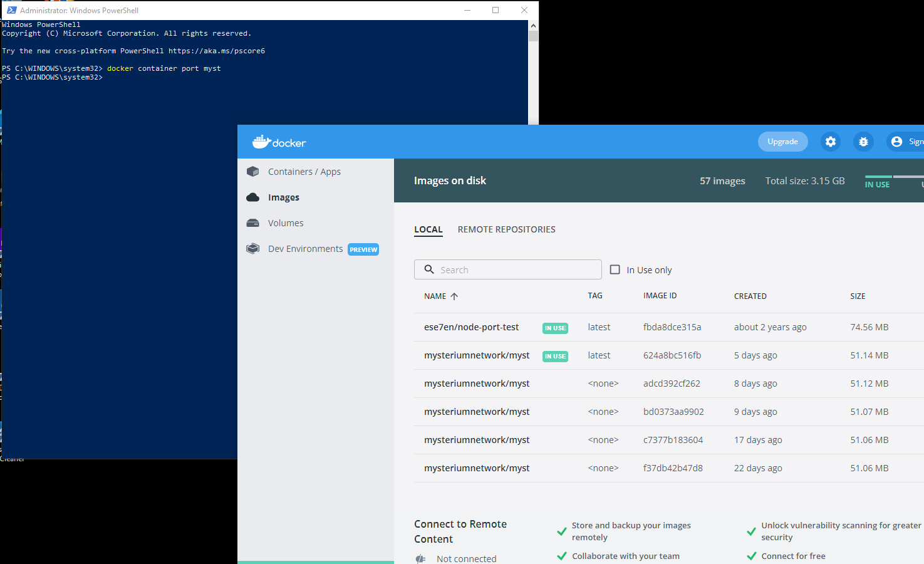Screen dimensions: 924x564
Task: Toggle the In Use only checkbox
Action: (x=615, y=269)
